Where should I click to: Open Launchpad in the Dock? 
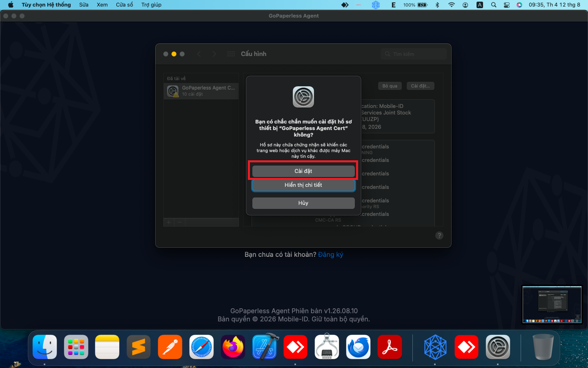[76, 347]
